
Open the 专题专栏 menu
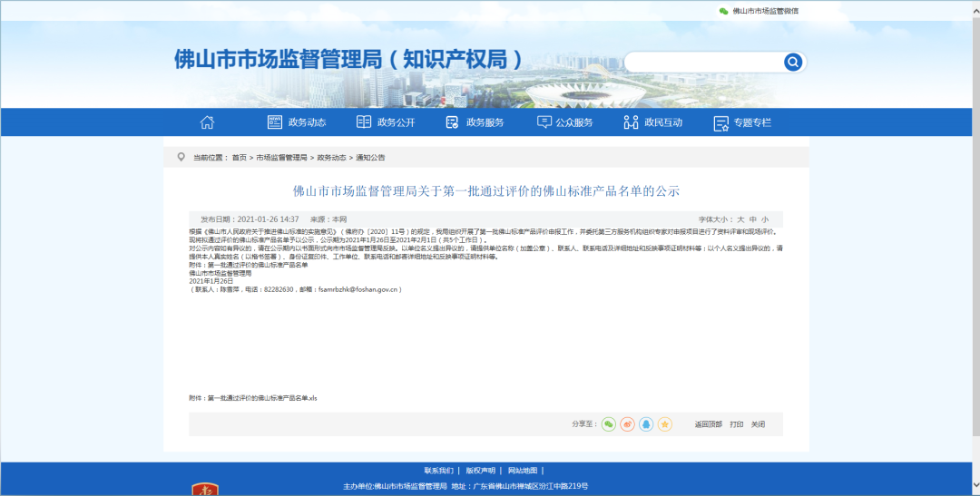pyautogui.click(x=752, y=122)
